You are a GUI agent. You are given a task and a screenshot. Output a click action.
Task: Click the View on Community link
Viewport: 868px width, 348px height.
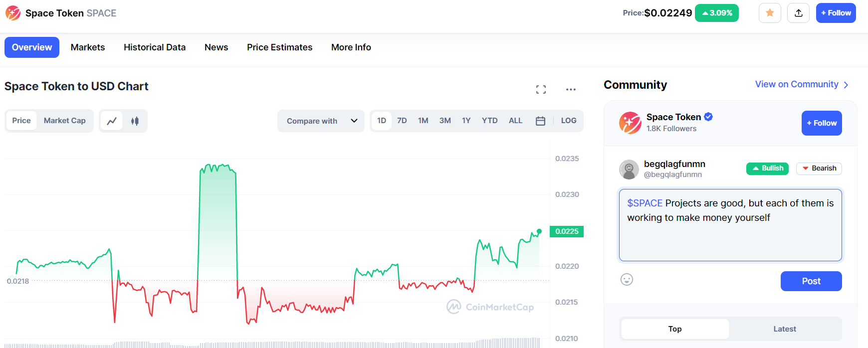pos(802,84)
